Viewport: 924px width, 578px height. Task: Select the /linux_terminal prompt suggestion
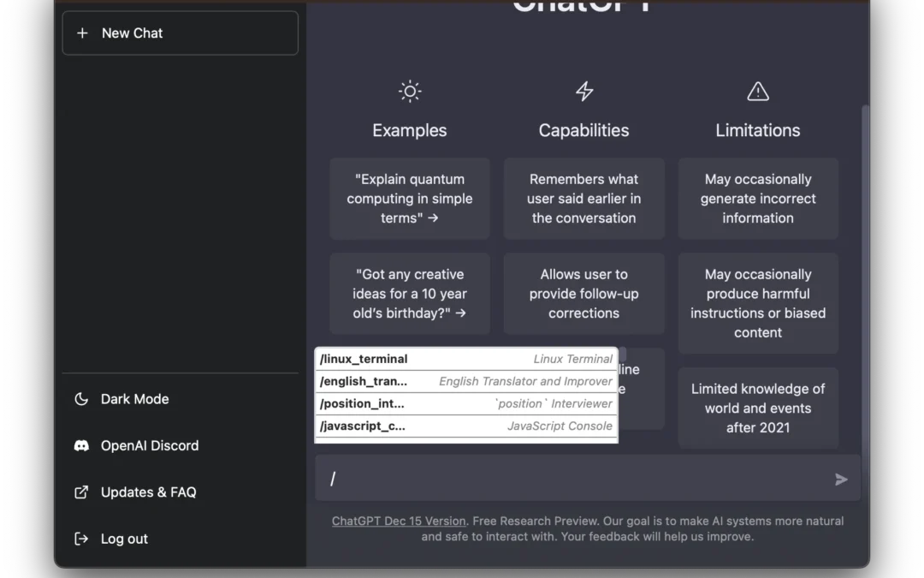466,359
